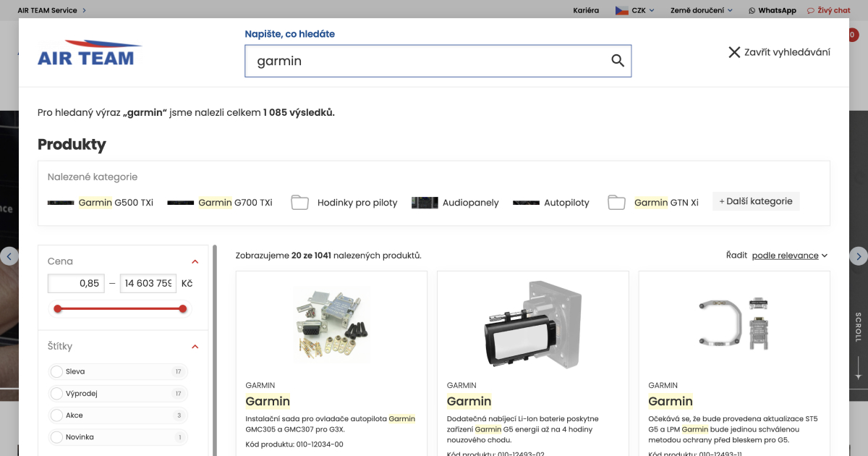Click the Novinka count badge 1

[x=179, y=437]
